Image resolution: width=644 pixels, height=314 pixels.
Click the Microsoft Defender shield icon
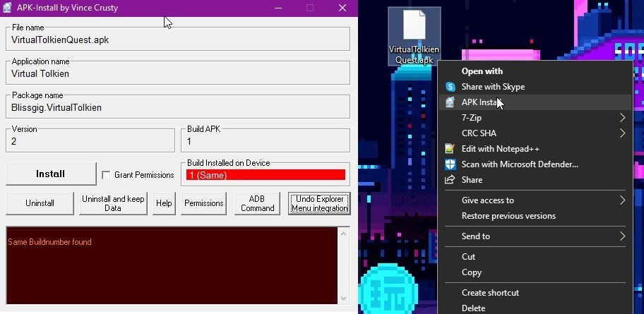[450, 164]
